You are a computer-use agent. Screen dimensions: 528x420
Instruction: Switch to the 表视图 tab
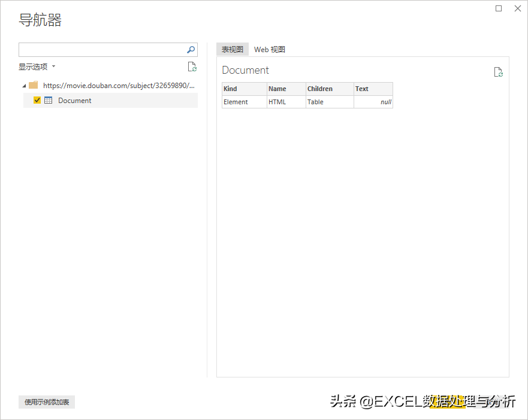[233, 50]
